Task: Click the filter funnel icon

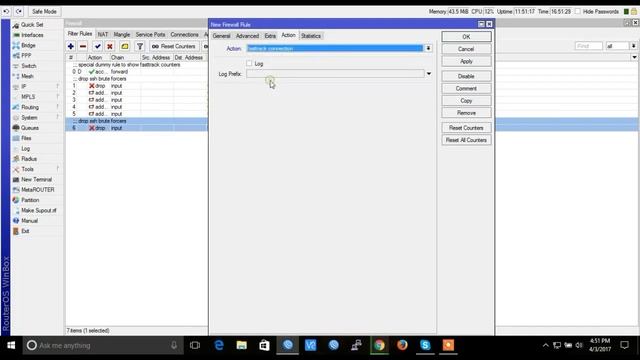Action: [140, 47]
